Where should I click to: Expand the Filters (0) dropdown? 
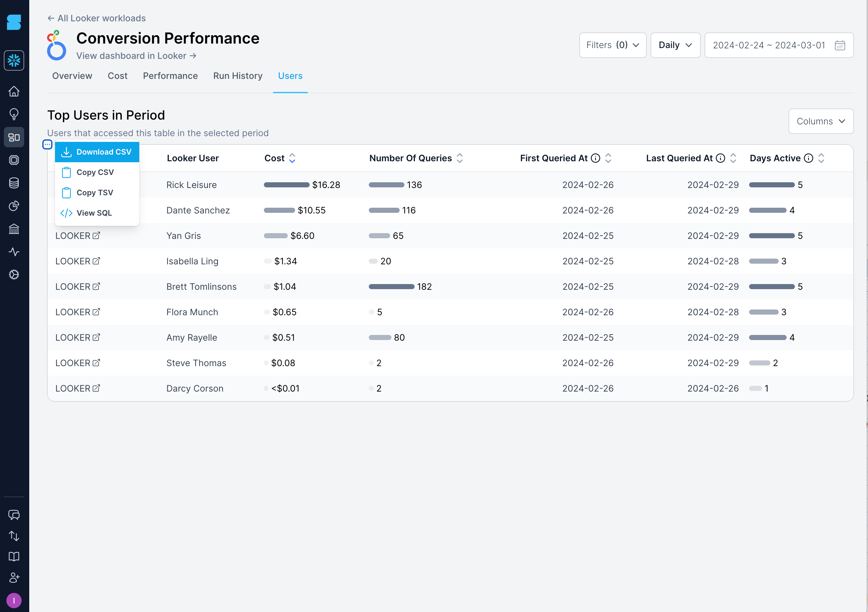point(612,45)
